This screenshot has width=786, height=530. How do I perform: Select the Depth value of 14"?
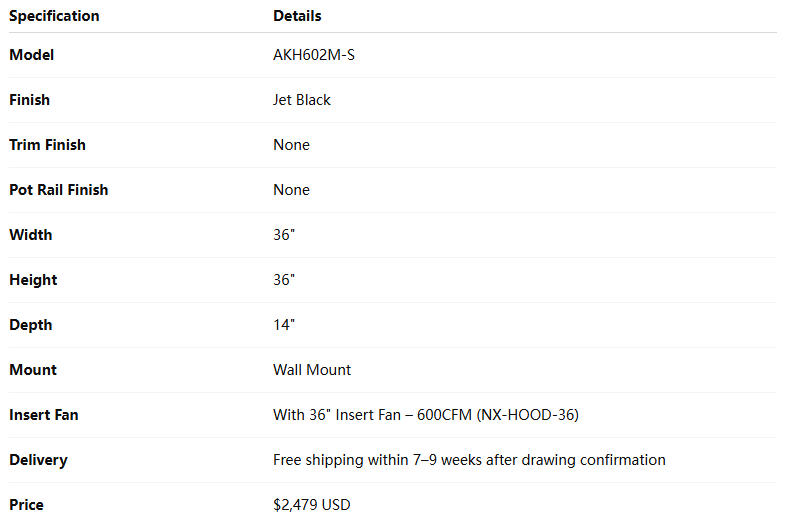tap(284, 325)
